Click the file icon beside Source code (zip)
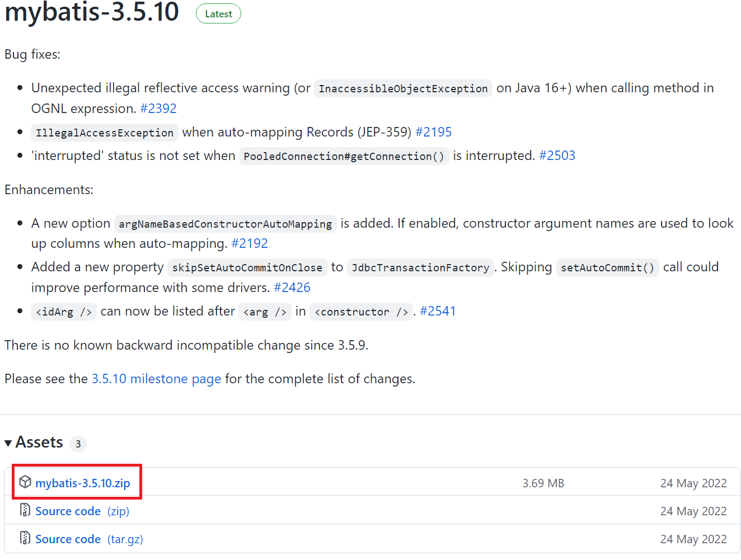This screenshot has height=560, width=741. tap(25, 510)
